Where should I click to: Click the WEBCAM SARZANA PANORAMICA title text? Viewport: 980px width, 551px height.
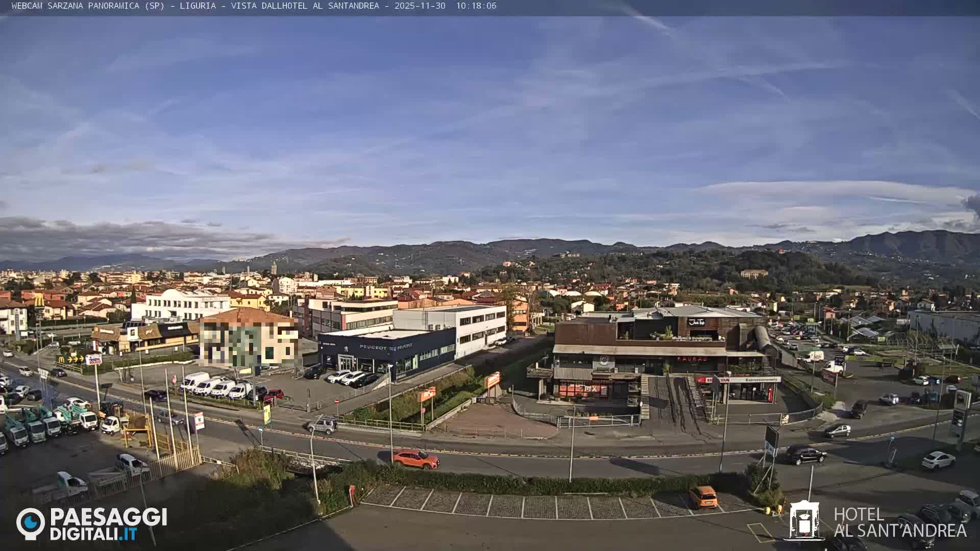pos(75,6)
